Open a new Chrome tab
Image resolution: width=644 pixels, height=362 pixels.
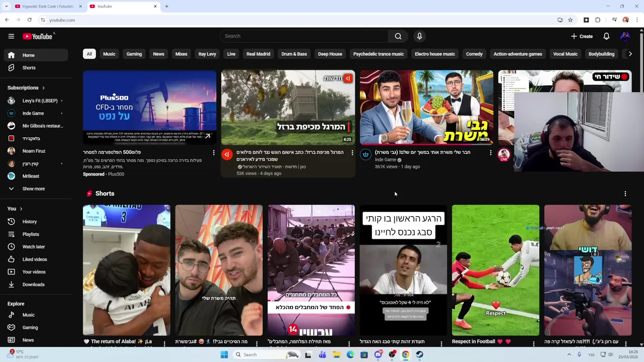167,7
